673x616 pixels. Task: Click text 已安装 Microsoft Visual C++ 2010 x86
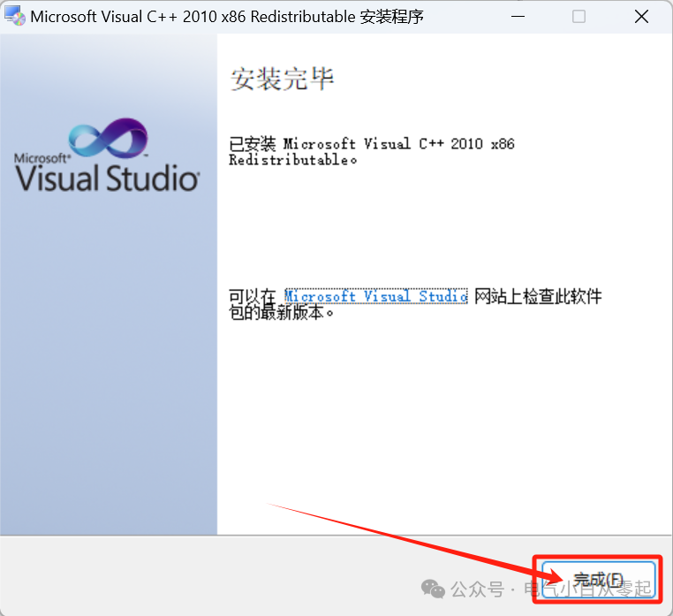pos(372,143)
